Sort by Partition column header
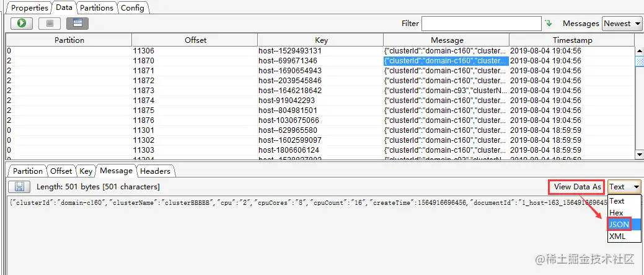This screenshot has height=275, width=644. coord(69,40)
